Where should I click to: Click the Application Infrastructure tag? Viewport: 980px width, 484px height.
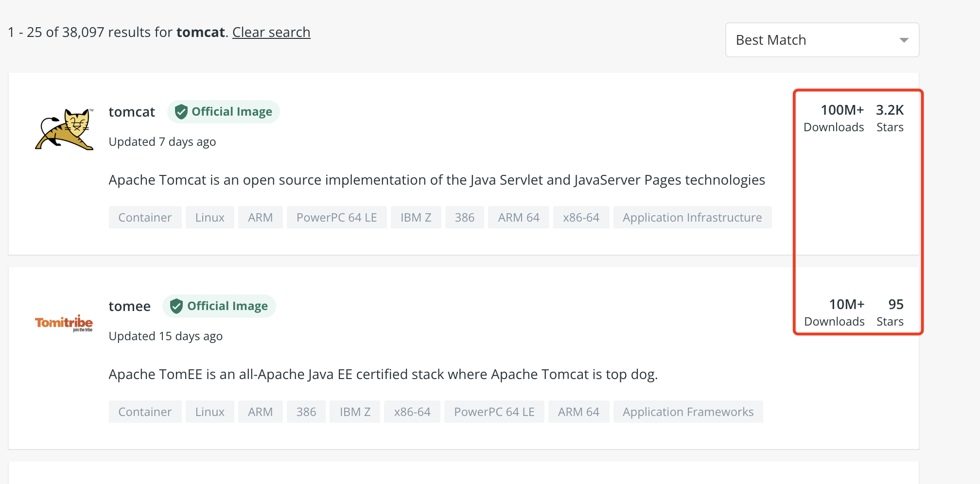pyautogui.click(x=692, y=218)
